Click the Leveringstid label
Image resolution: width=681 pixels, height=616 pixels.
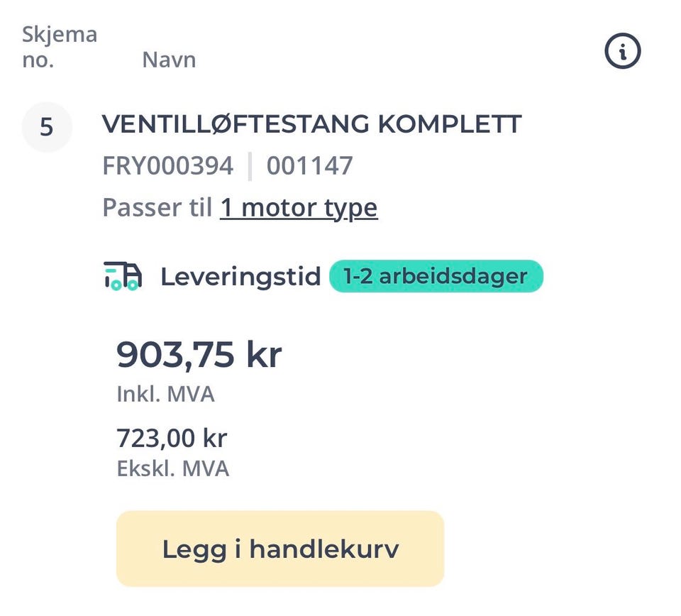coord(240,276)
